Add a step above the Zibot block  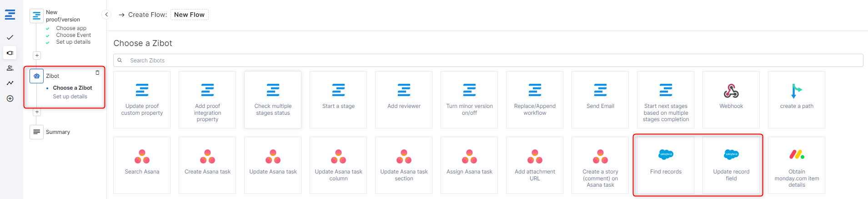click(x=37, y=56)
